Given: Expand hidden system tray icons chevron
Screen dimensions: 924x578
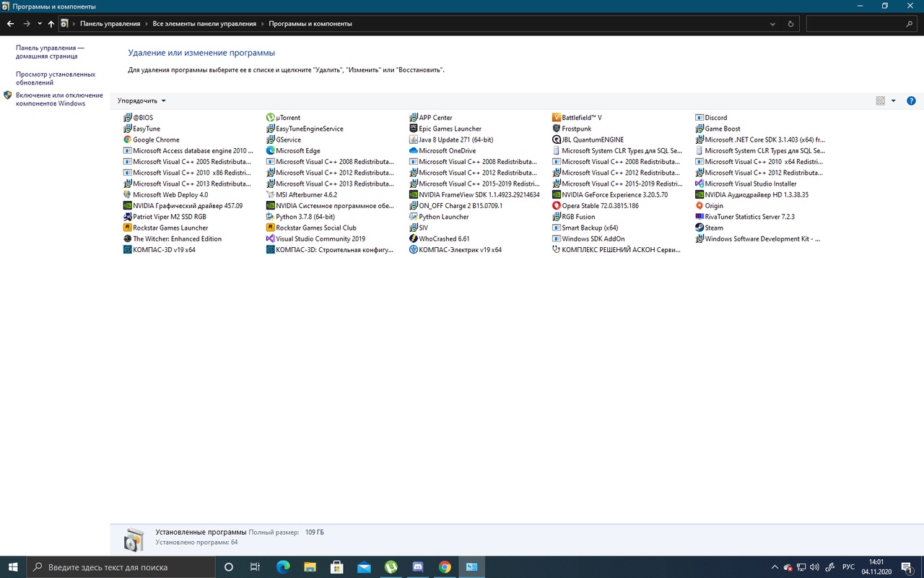Looking at the screenshot, I should (x=775, y=567).
